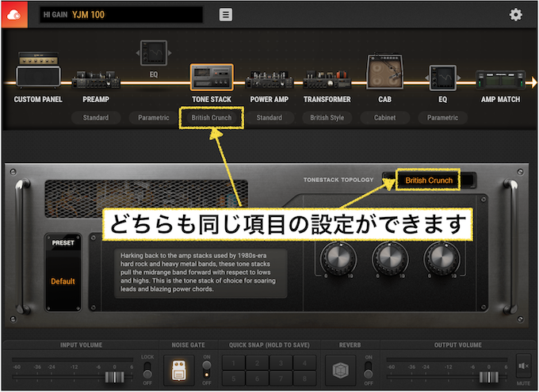Open the Noise Gate pedal icon
539x392 pixels.
coord(179,371)
